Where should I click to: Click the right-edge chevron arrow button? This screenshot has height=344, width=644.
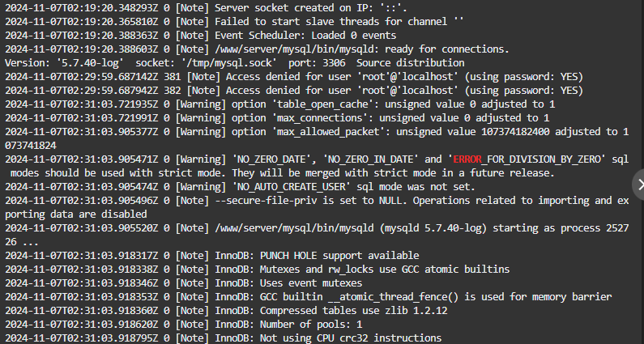point(639,185)
